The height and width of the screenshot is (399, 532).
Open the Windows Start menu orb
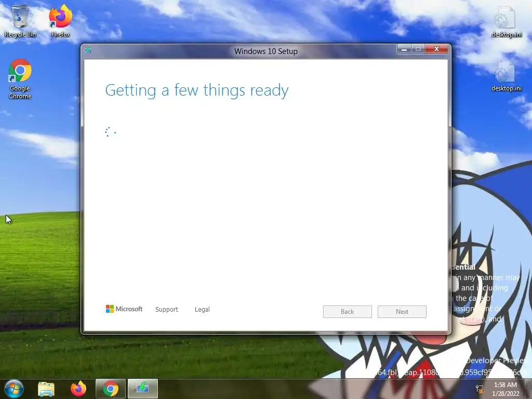(14, 389)
